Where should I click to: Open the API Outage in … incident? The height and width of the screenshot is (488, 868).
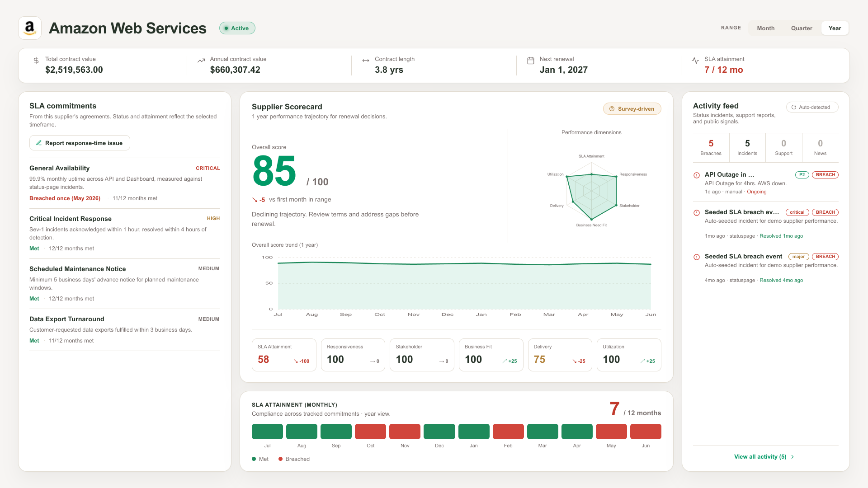coord(766,183)
